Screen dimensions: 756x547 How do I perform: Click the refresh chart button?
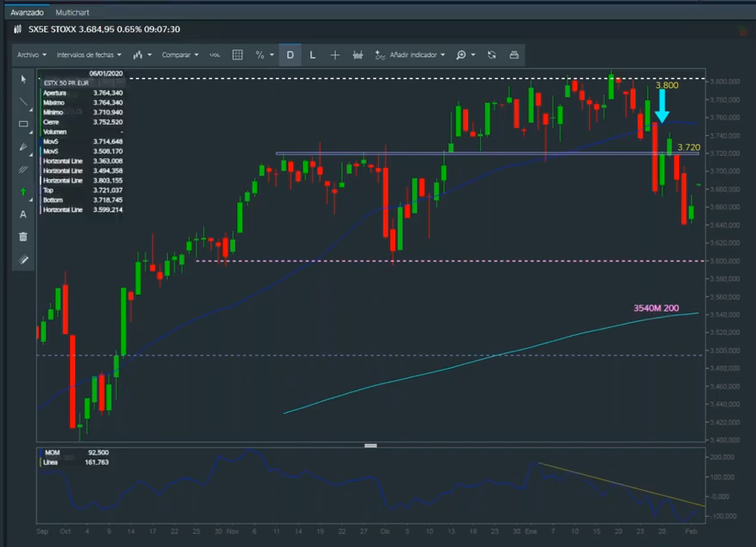click(x=491, y=55)
